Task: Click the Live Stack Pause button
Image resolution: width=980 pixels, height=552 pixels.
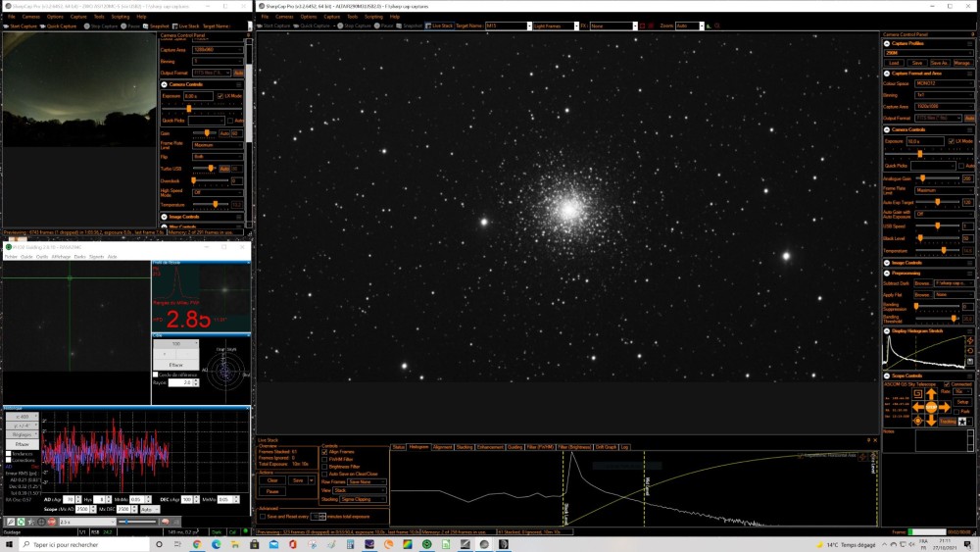Action: coord(272,491)
